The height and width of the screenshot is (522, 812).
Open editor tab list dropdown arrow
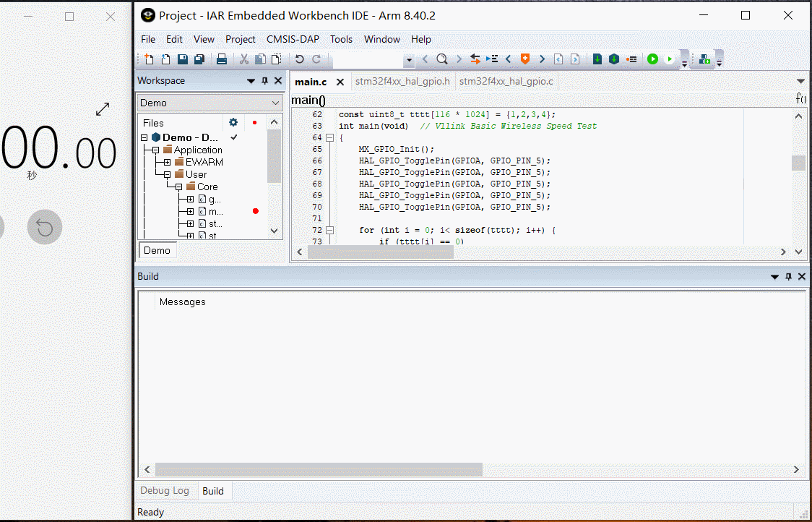800,82
